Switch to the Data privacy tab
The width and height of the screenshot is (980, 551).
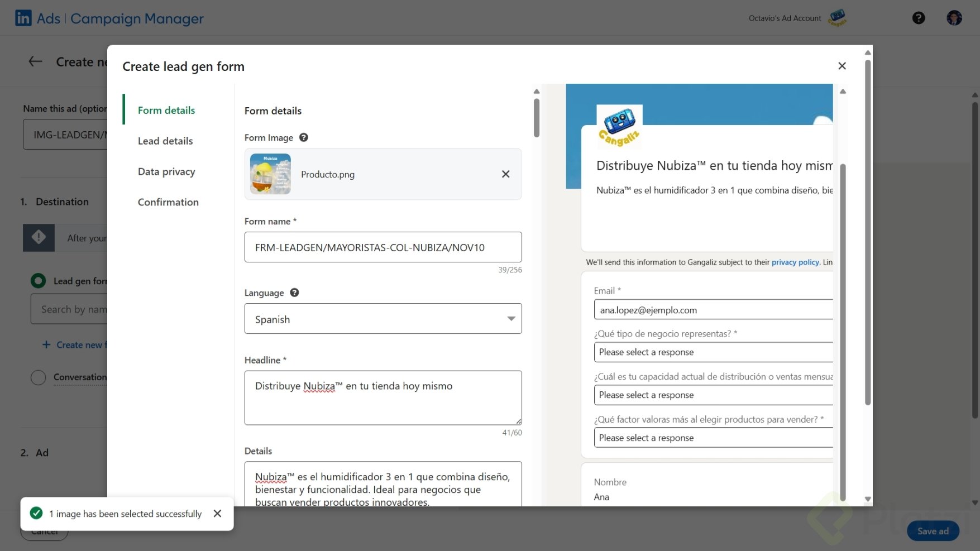[166, 172]
